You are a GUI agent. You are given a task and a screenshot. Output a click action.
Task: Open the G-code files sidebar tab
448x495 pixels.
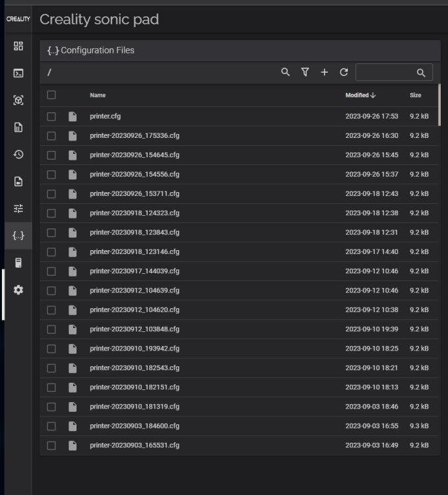(18, 127)
